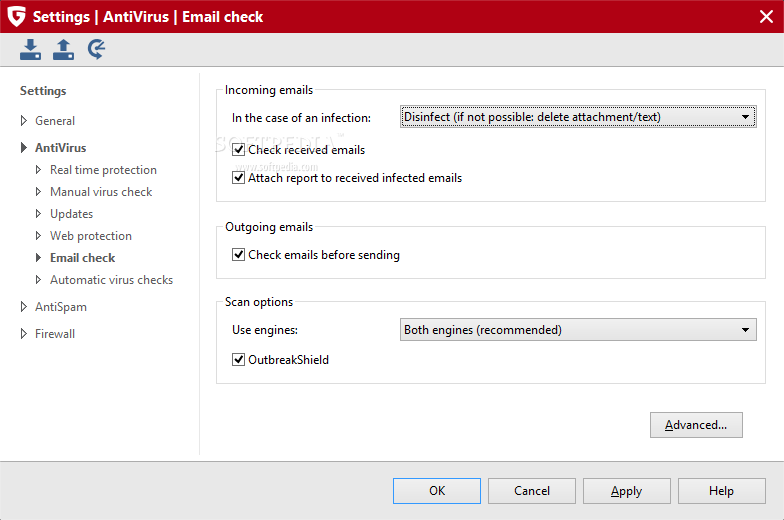Click the 'Settings' sidebar heading
The width and height of the screenshot is (784, 520).
coord(43,91)
